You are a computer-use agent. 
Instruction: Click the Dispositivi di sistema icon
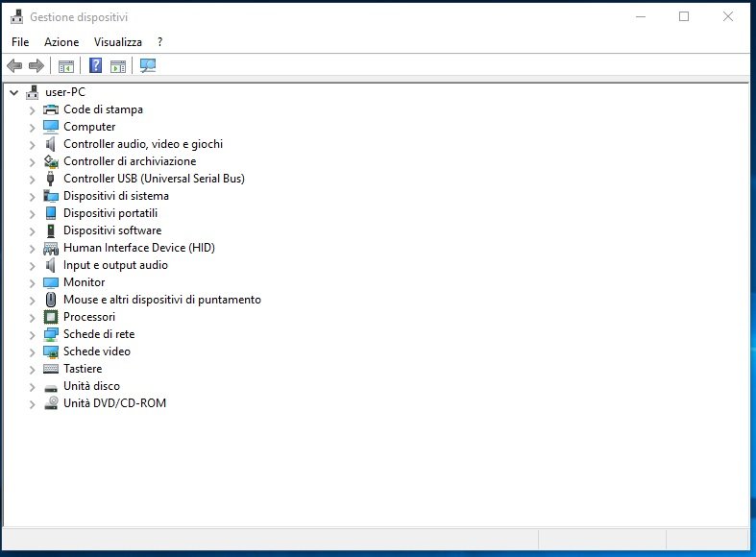51,196
